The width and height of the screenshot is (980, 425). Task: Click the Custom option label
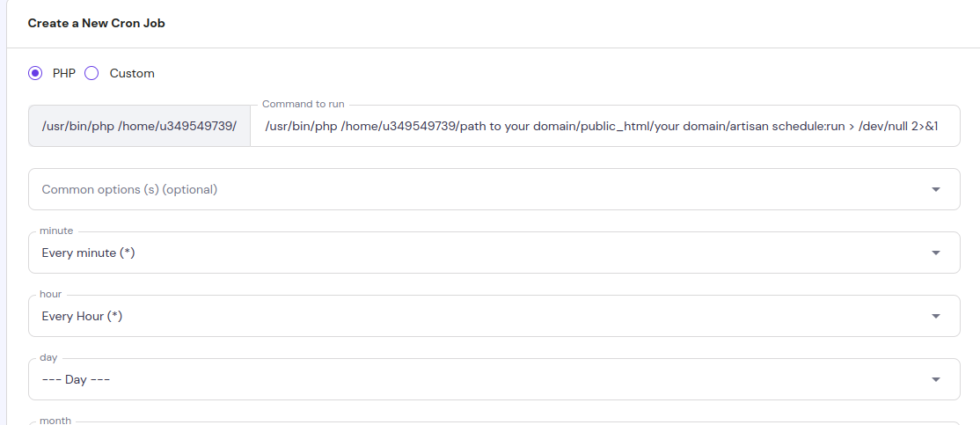[x=132, y=74]
